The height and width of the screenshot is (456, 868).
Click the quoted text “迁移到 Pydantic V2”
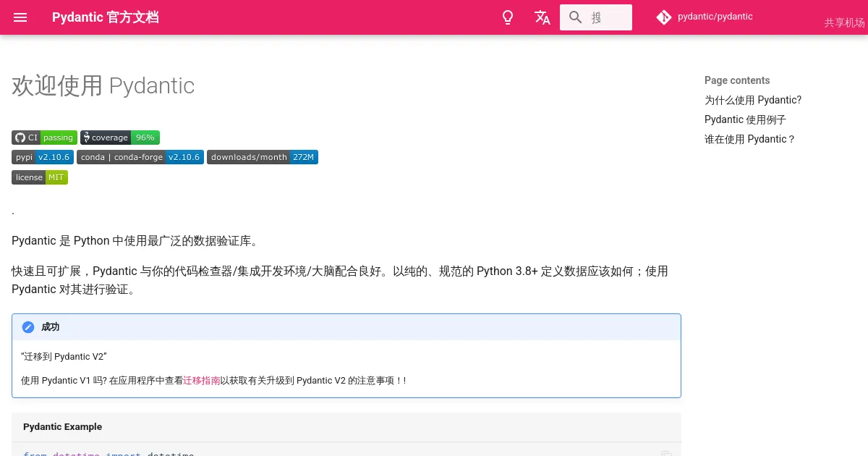click(64, 357)
